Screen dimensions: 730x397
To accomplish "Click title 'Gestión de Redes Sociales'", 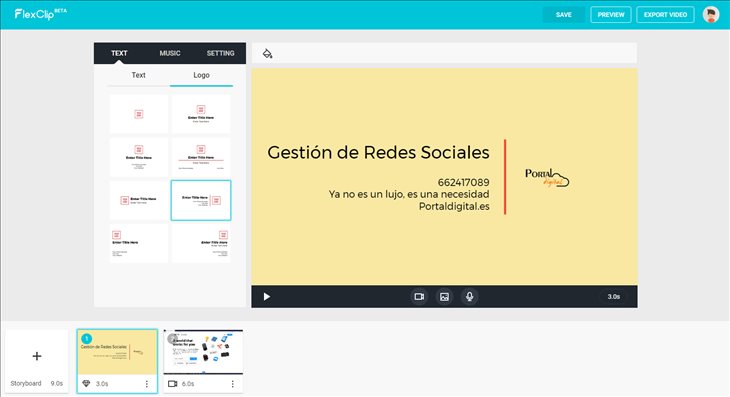I will 379,153.
